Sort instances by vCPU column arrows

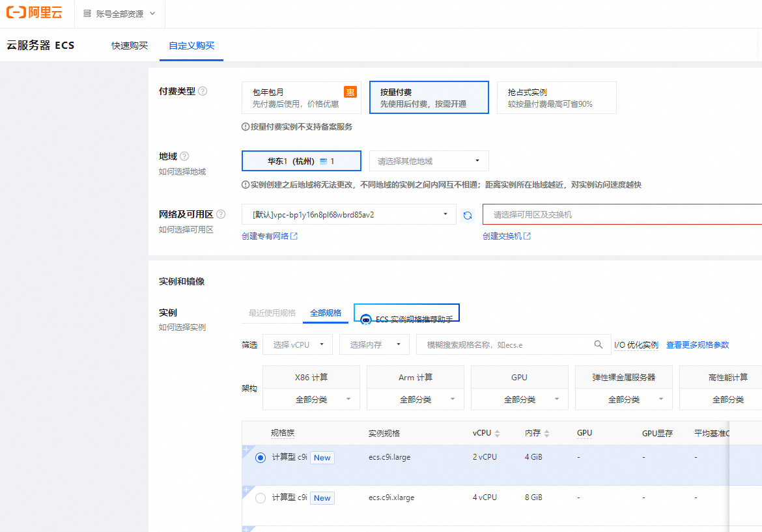498,434
